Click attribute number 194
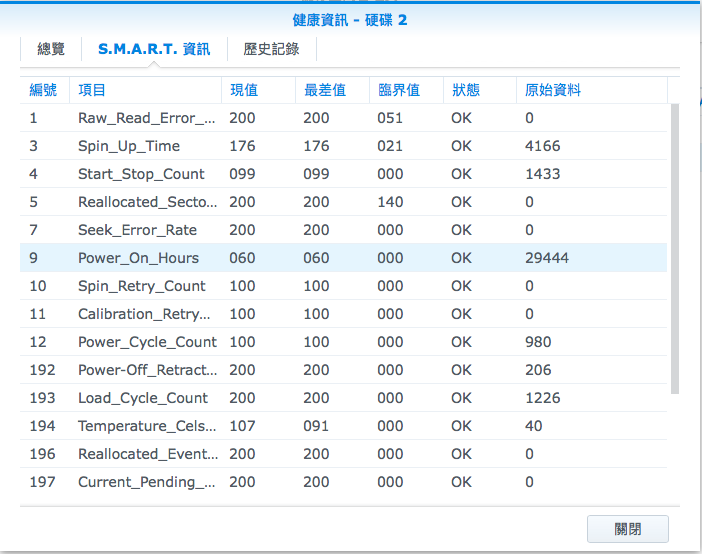702x554 pixels. pos(43,425)
